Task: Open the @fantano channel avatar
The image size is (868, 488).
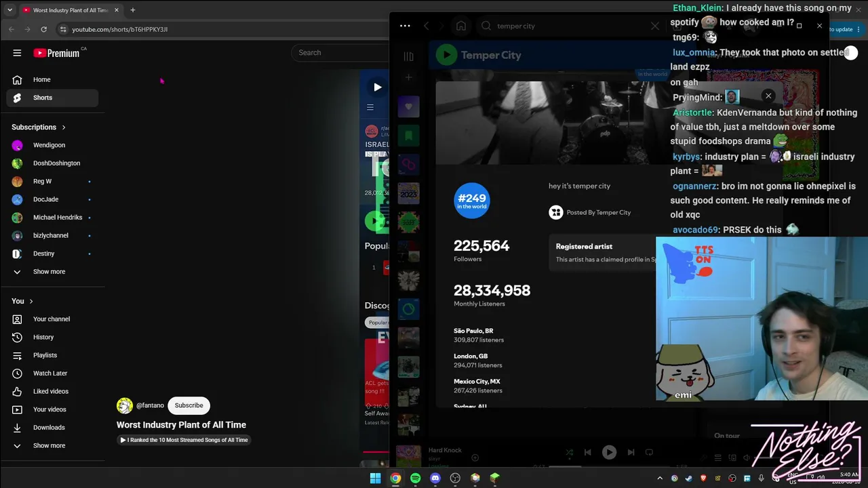Action: point(125,405)
